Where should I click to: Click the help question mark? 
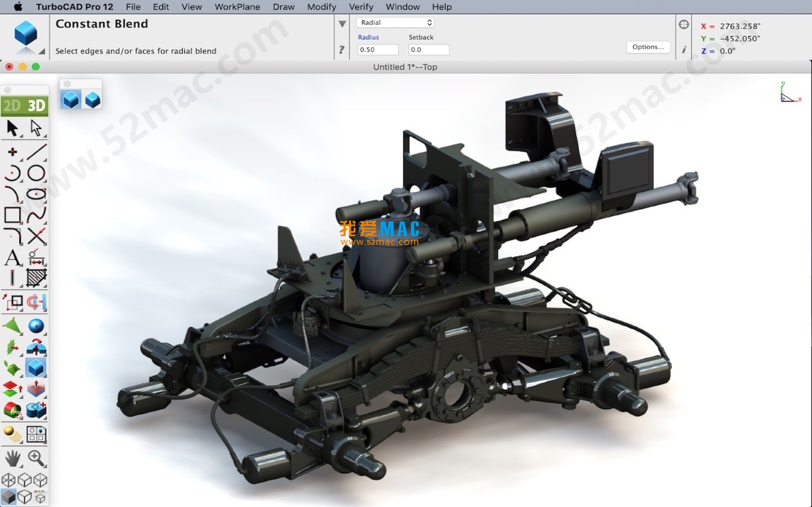point(341,49)
